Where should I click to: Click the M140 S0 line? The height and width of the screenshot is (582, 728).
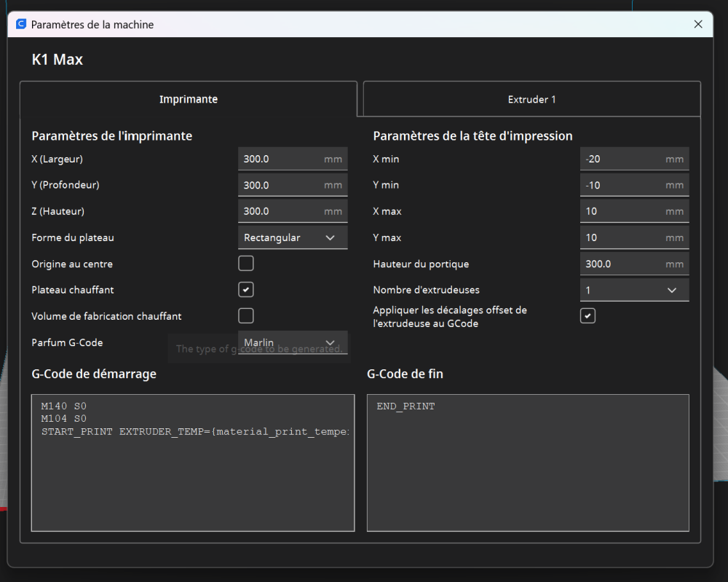[x=63, y=406]
